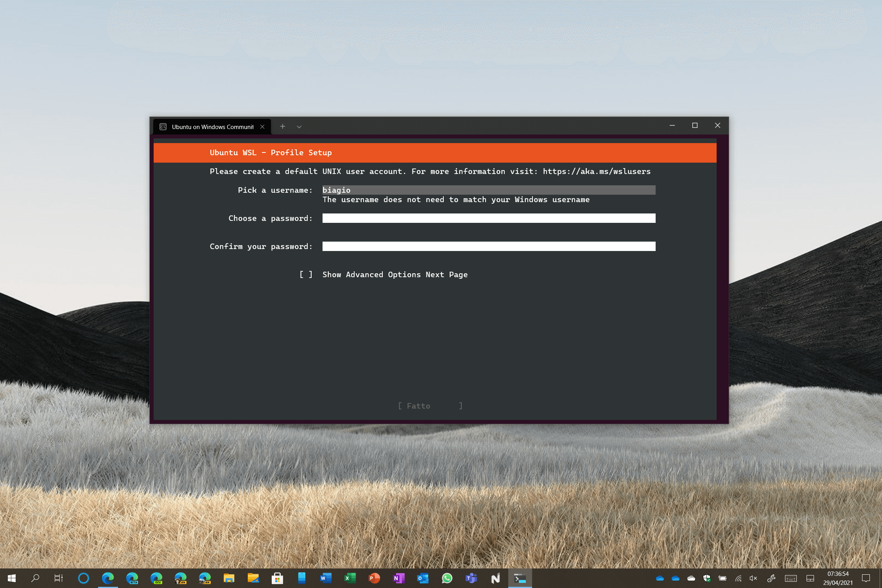This screenshot has height=588, width=882.
Task: Open the Your Phone app
Action: [302, 578]
